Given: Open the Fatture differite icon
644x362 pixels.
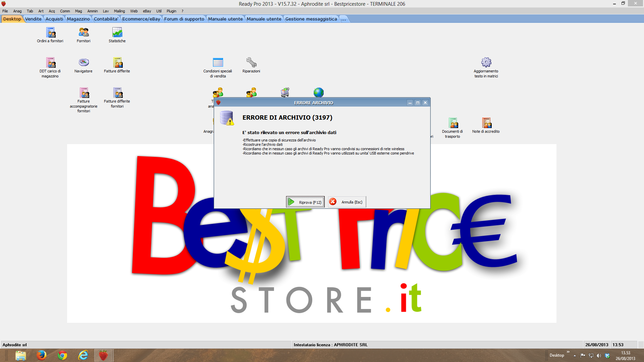Looking at the screenshot, I should pos(117,63).
